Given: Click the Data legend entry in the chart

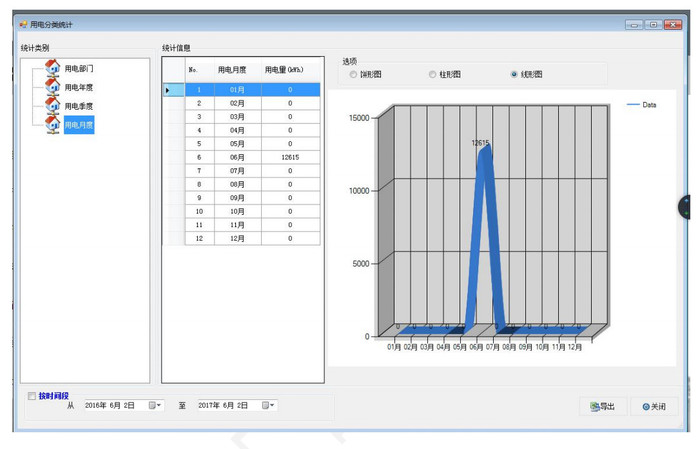Looking at the screenshot, I should point(642,104).
